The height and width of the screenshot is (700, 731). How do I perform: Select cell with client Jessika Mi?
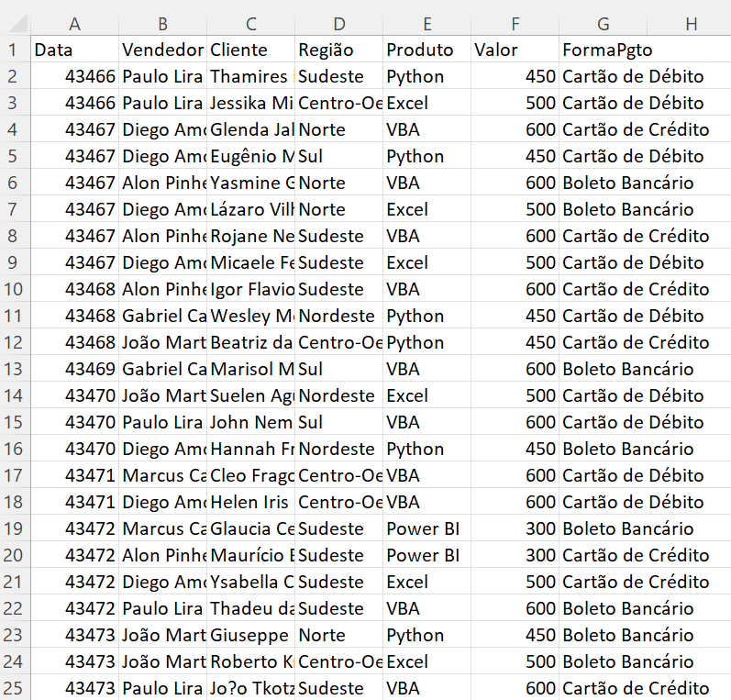tap(250, 103)
